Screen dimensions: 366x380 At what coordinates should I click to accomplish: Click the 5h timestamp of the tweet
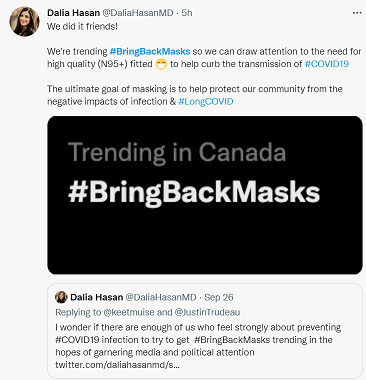187,13
